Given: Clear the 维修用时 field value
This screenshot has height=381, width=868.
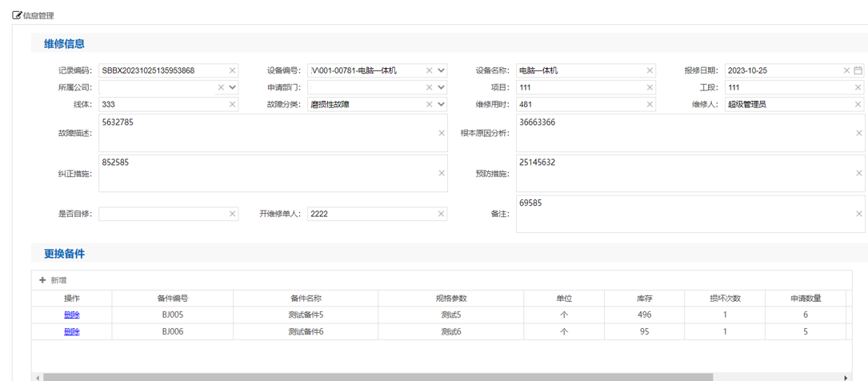Looking at the screenshot, I should point(650,104).
